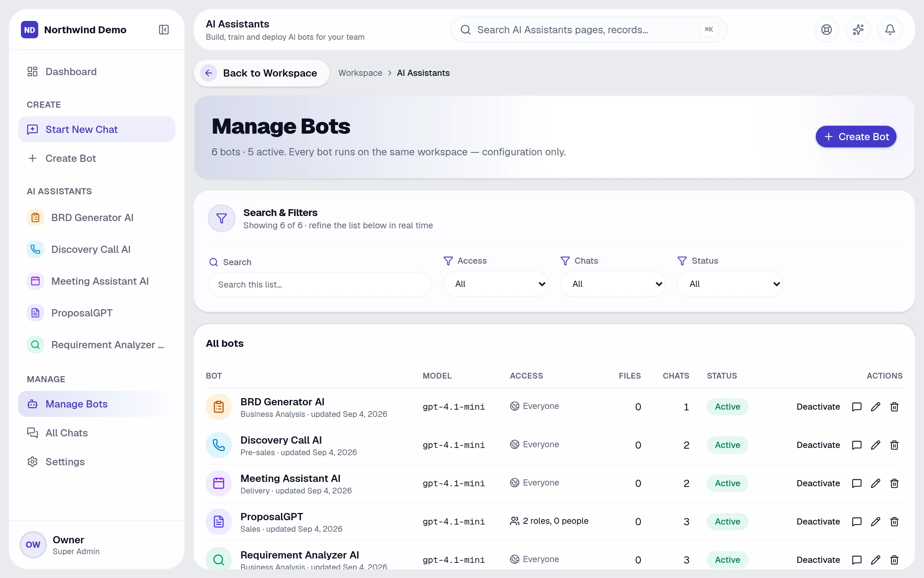
Task: Delete the Meeting Assistant AI bot
Action: tap(894, 483)
